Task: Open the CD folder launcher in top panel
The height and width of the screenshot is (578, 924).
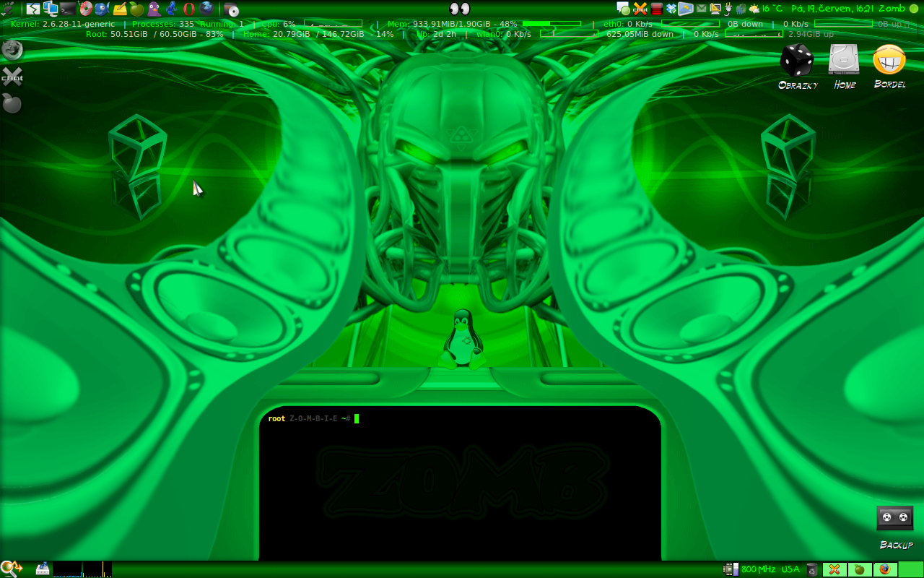Action: click(x=231, y=9)
